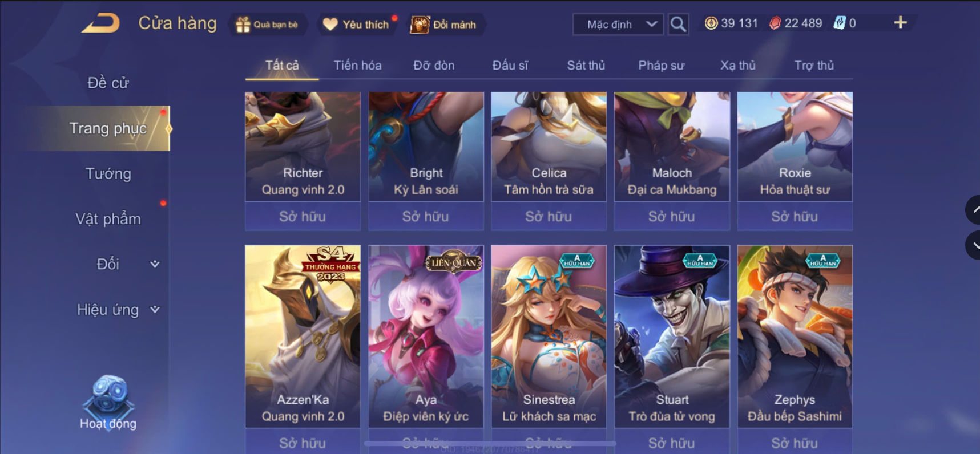Click the plus icon to add currency
The image size is (980, 454).
pos(900,23)
